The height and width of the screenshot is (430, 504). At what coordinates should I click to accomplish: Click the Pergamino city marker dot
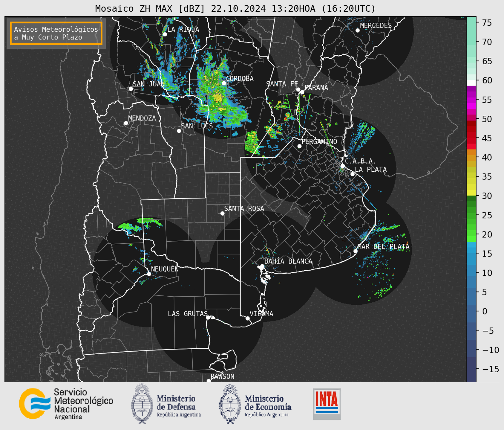299,146
